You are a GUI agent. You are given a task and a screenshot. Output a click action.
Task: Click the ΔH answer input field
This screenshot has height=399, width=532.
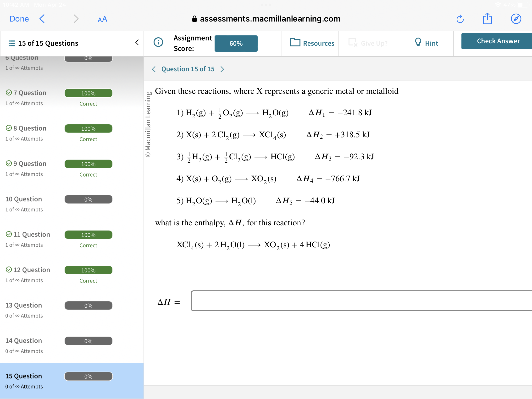click(x=361, y=301)
